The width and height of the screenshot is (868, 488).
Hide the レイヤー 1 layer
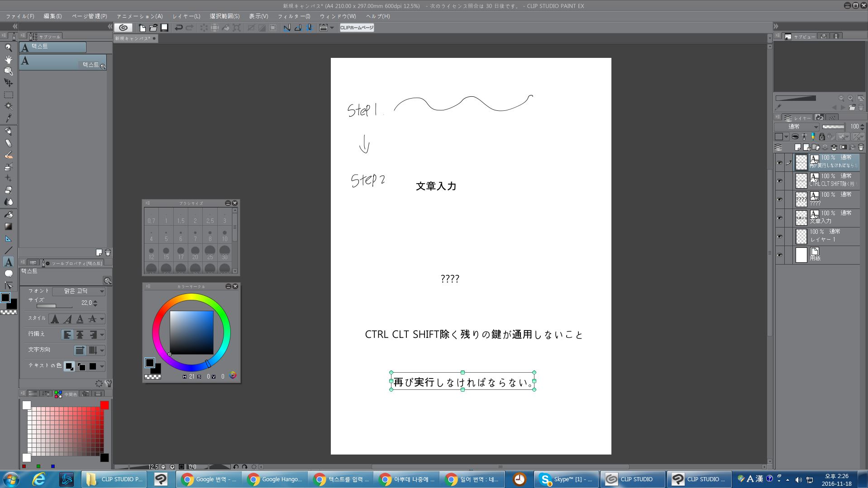[779, 237]
